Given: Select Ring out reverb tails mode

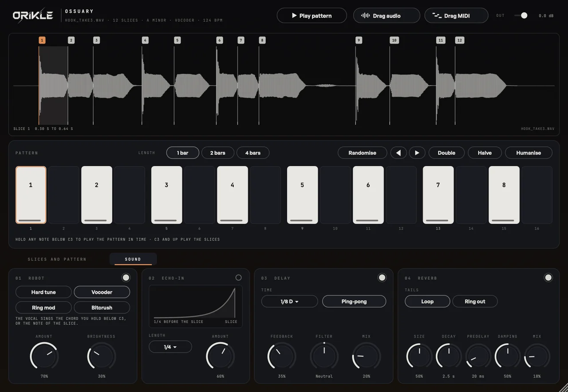Looking at the screenshot, I should [475, 302].
